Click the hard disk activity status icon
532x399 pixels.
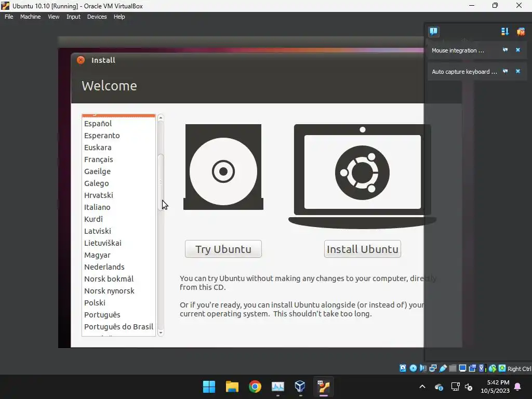[x=403, y=368]
